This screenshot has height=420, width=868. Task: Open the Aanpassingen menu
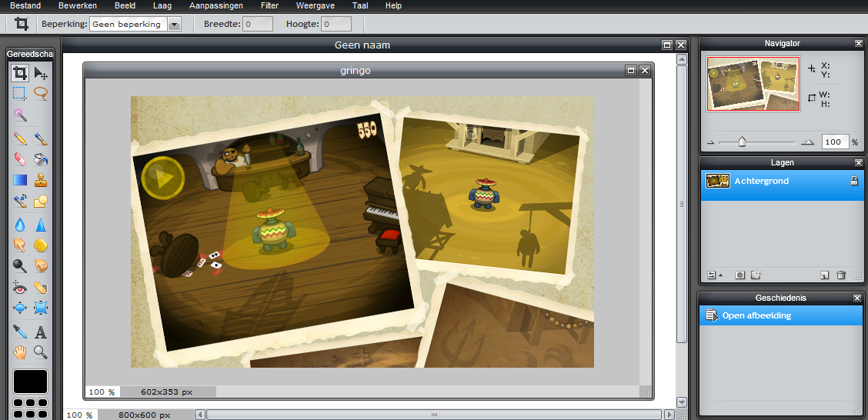pos(215,5)
